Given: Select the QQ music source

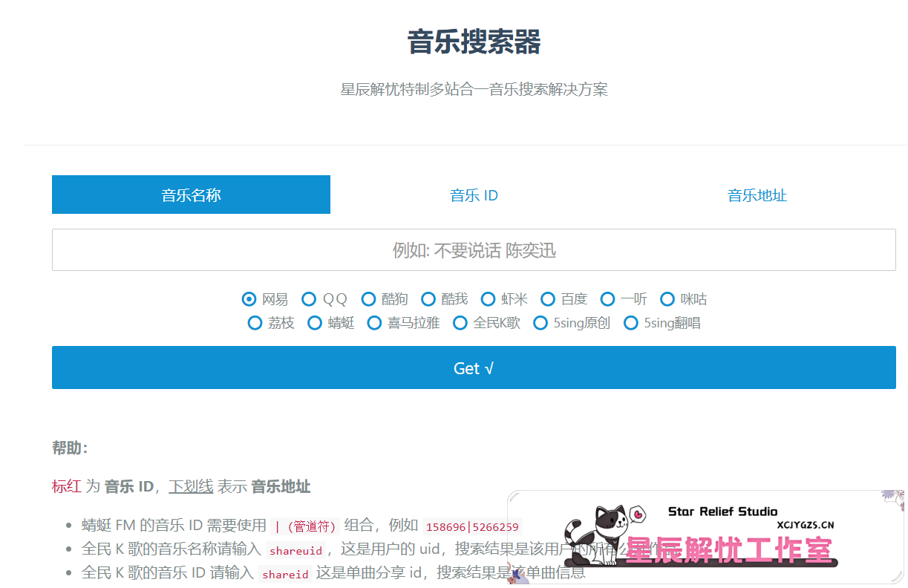Looking at the screenshot, I should click(309, 298).
